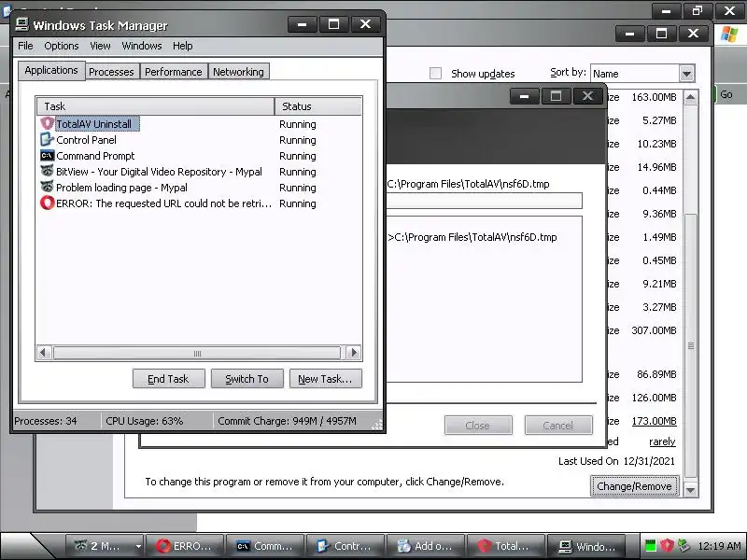Click the TotalAV red shield tray icon
Image resolution: width=747 pixels, height=560 pixels.
[x=667, y=546]
